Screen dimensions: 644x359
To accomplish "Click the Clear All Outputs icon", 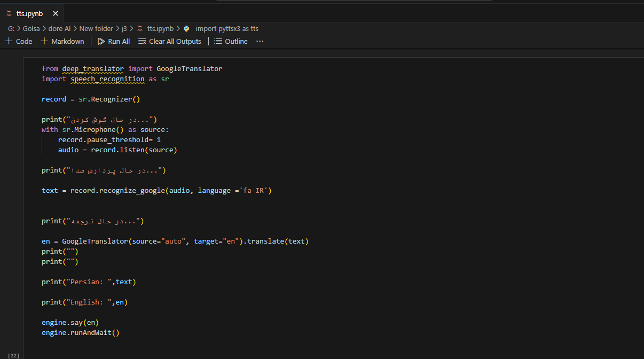I will [142, 41].
